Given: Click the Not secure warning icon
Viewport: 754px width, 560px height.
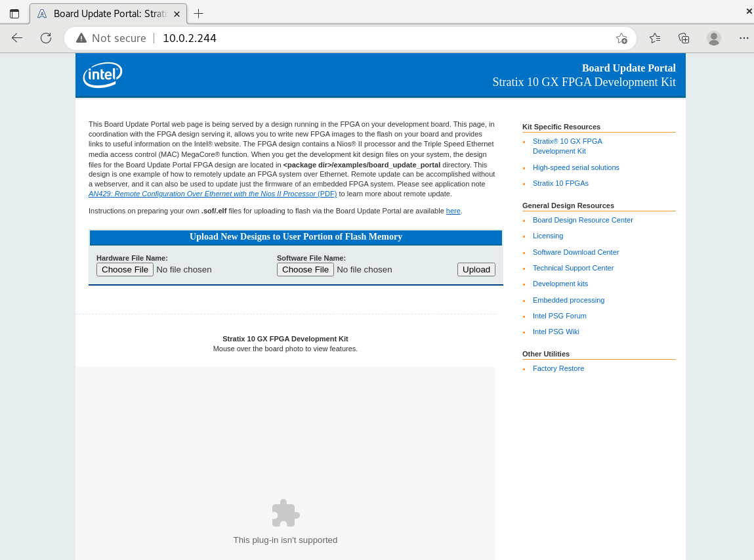Looking at the screenshot, I should (80, 38).
